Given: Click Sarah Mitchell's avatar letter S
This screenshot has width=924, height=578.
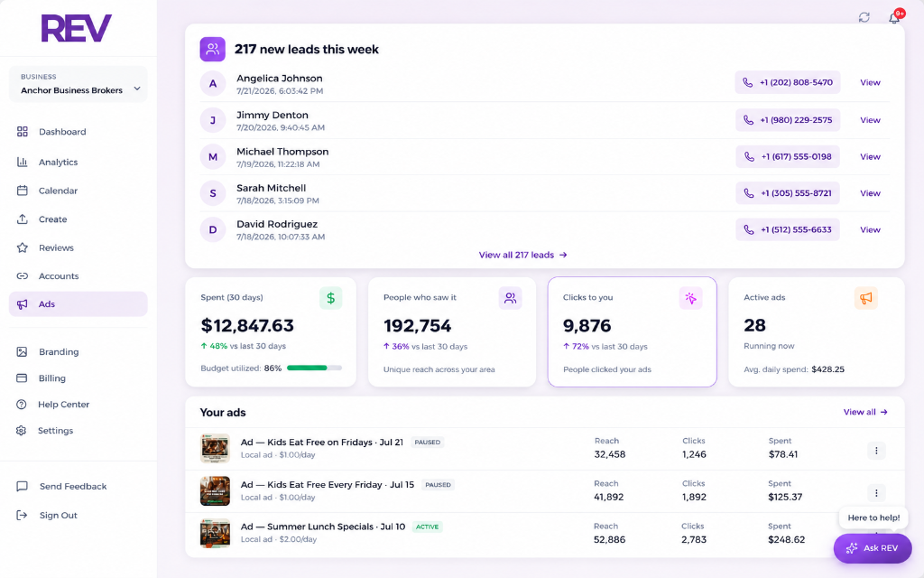Looking at the screenshot, I should coord(213,193).
